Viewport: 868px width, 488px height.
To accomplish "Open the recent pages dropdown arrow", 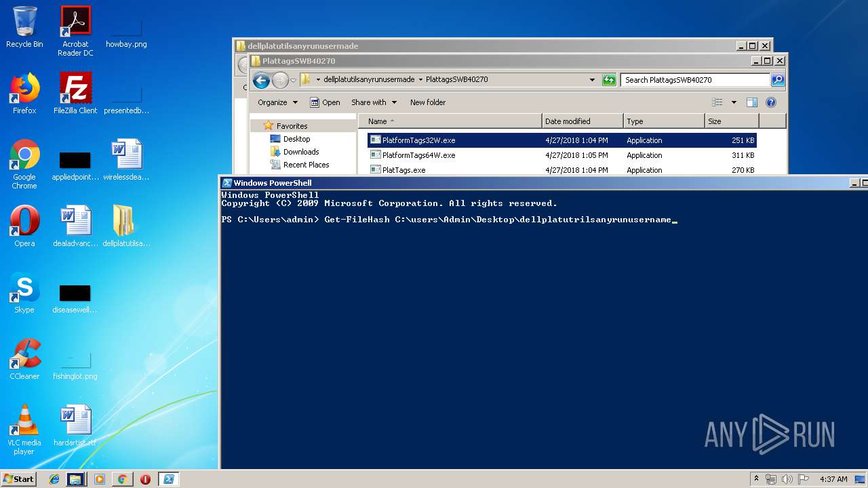I will (293, 80).
